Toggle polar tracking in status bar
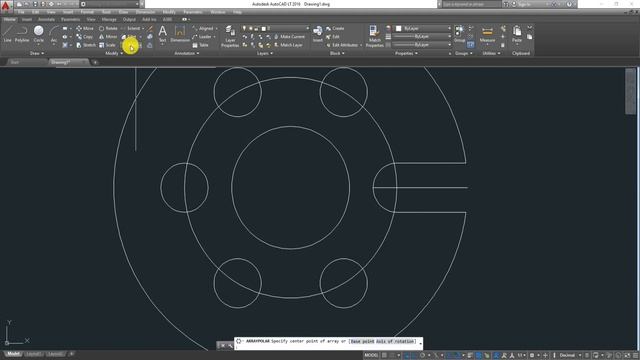 click(422, 355)
